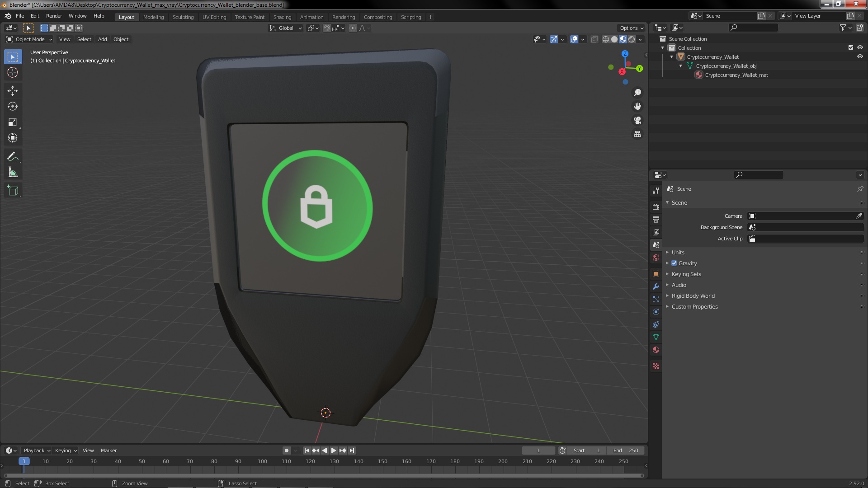The width and height of the screenshot is (868, 488).
Task: Hide Cryptocurrency_Wallet object in viewport
Action: 860,56
